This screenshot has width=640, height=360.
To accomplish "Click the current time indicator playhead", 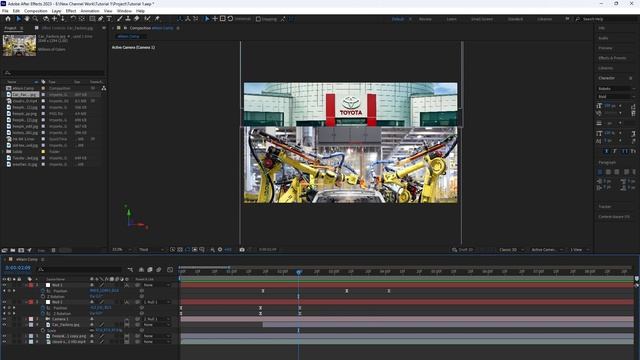I will [x=299, y=272].
